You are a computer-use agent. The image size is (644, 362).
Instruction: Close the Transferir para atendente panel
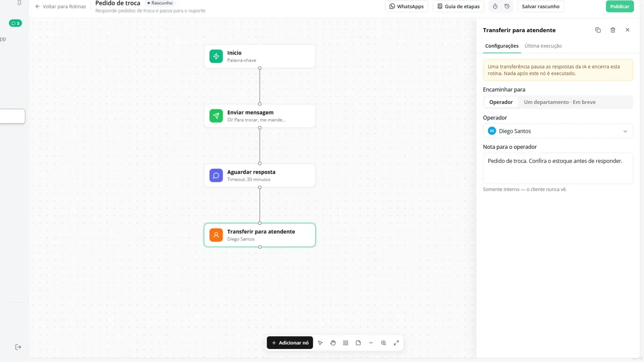pos(627,30)
